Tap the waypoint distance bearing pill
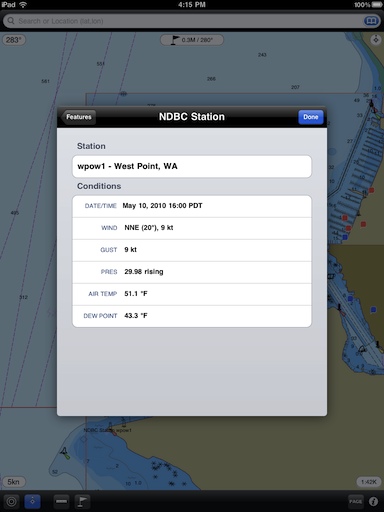This screenshot has width=384, height=512. [x=192, y=40]
